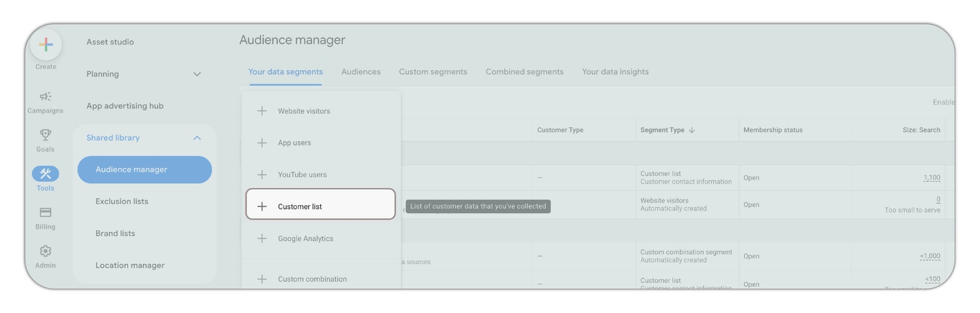Click the plus icon beside Google Analytics
This screenshot has height=313, width=980.
pyautogui.click(x=262, y=238)
